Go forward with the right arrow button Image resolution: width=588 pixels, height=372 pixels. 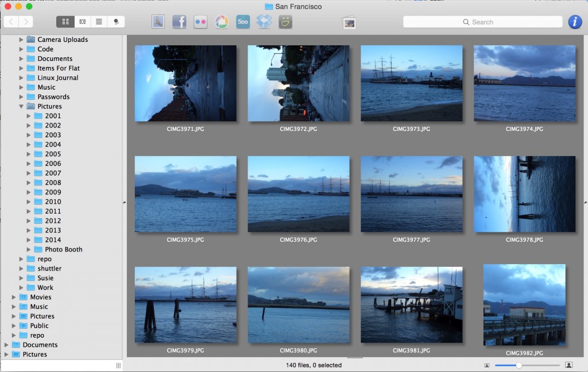26,22
